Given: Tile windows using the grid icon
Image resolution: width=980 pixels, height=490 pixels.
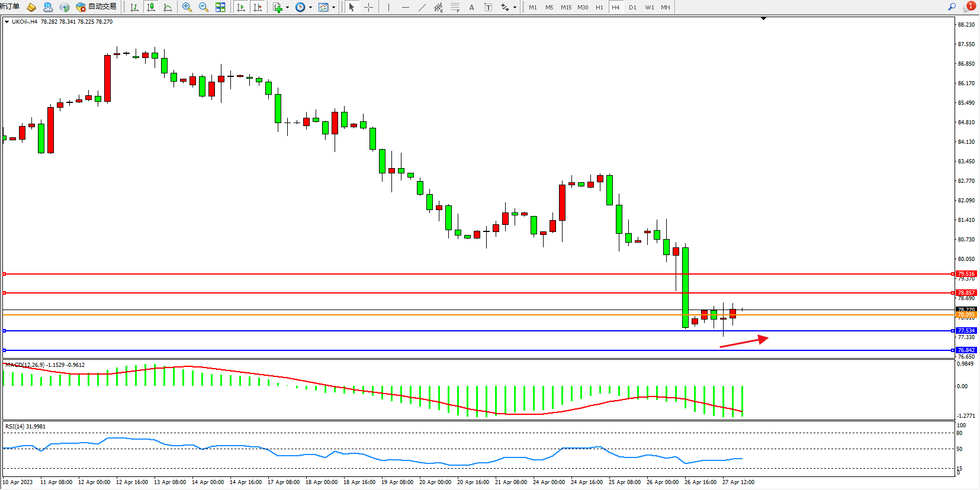Looking at the screenshot, I should click(x=220, y=7).
